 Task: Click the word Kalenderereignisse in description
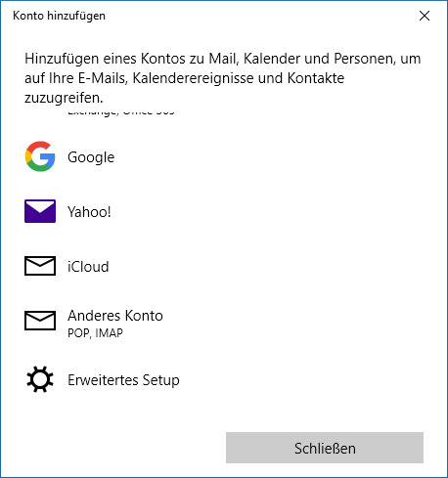click(x=193, y=78)
